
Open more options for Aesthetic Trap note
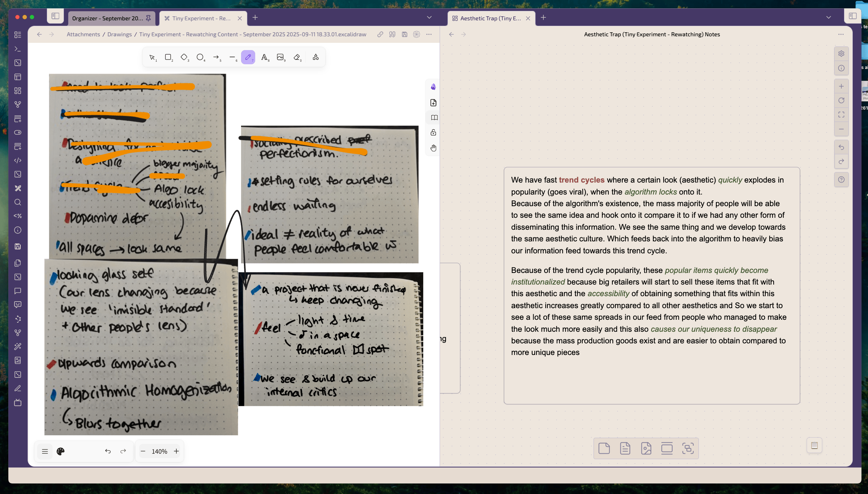point(841,34)
